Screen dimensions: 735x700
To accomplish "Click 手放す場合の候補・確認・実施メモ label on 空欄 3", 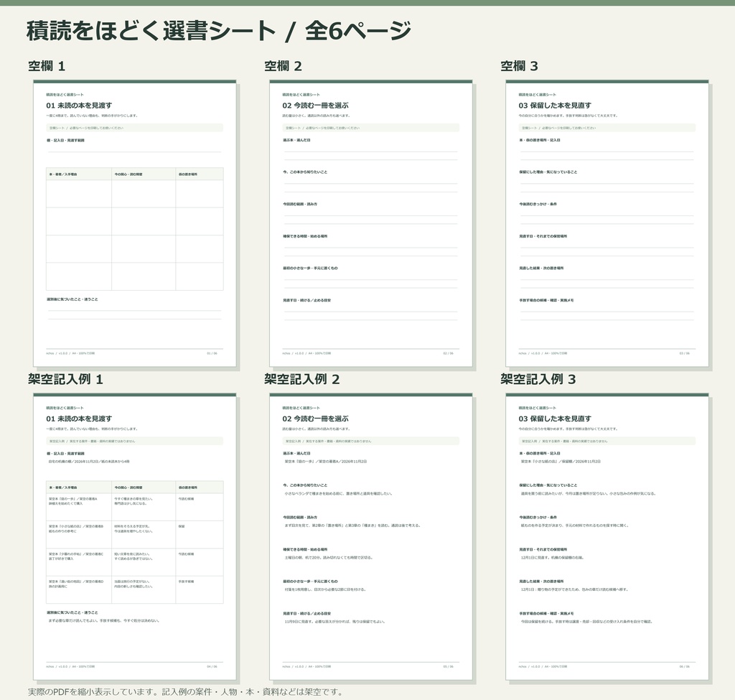I will (x=546, y=300).
